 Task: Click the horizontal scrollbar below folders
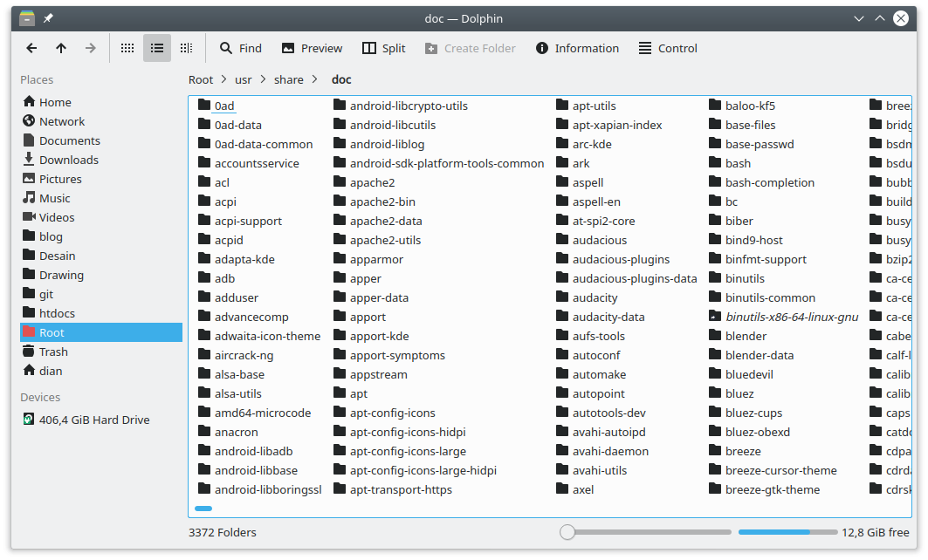pos(203,508)
